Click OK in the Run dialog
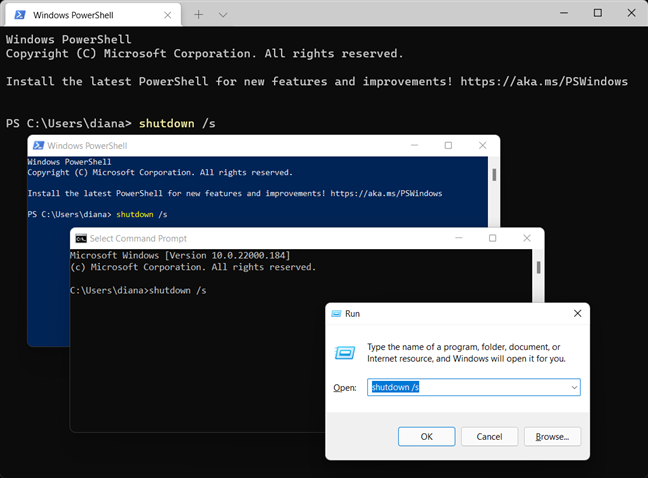 [x=426, y=436]
